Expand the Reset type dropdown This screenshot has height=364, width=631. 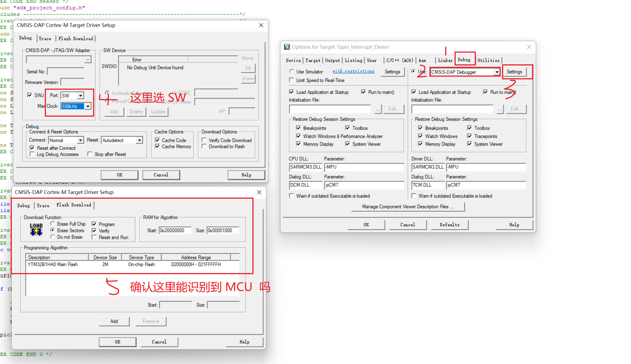[139, 140]
